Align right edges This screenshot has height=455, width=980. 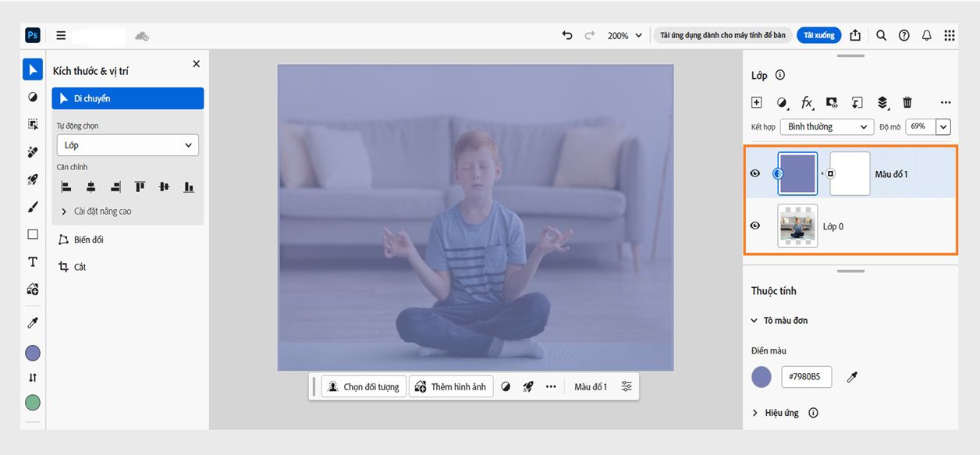115,187
